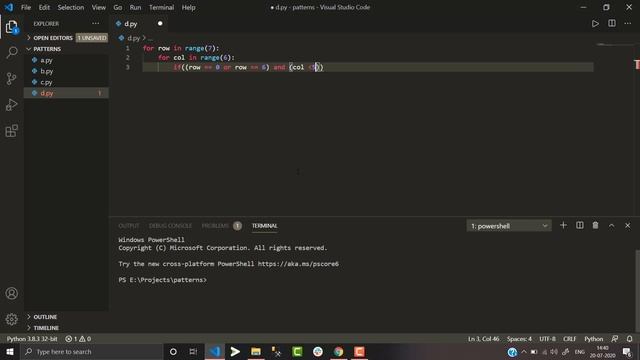Switch to the DEBUG CONSOLE tab

pyautogui.click(x=170, y=226)
